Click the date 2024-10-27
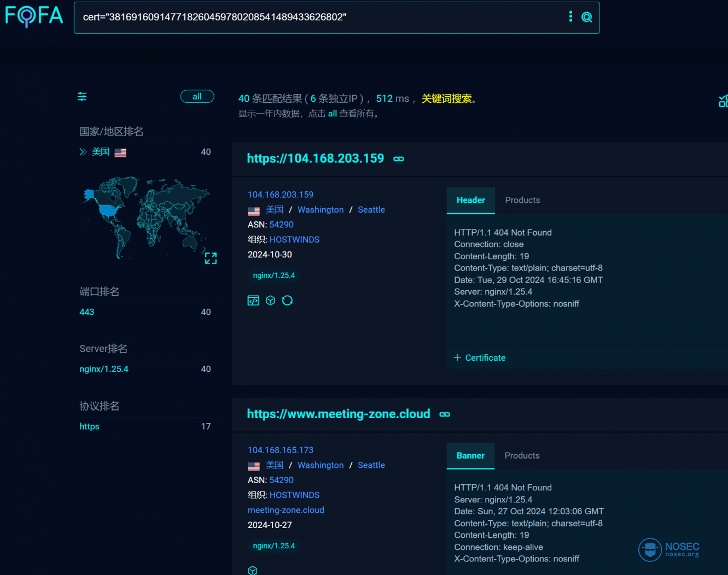This screenshot has height=575, width=728. point(270,525)
